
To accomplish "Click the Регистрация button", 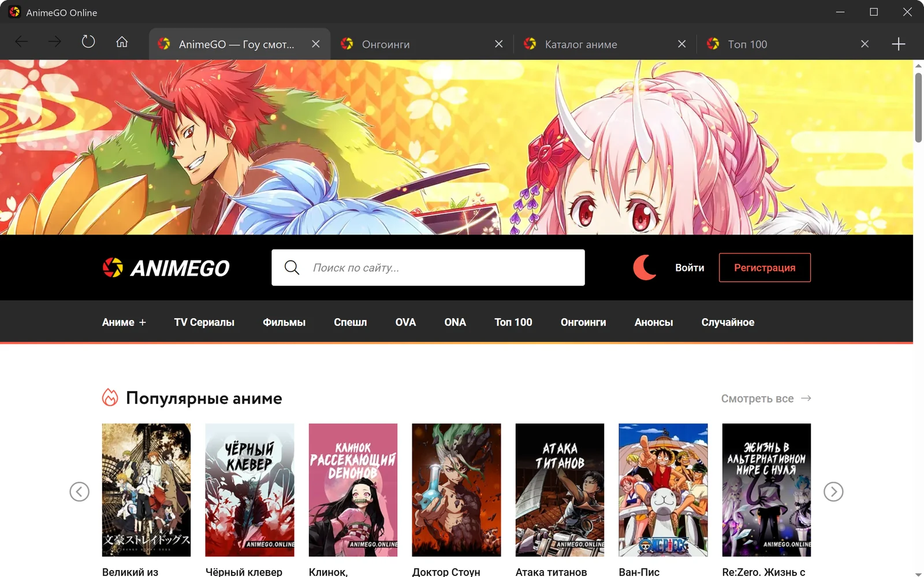I will click(765, 267).
